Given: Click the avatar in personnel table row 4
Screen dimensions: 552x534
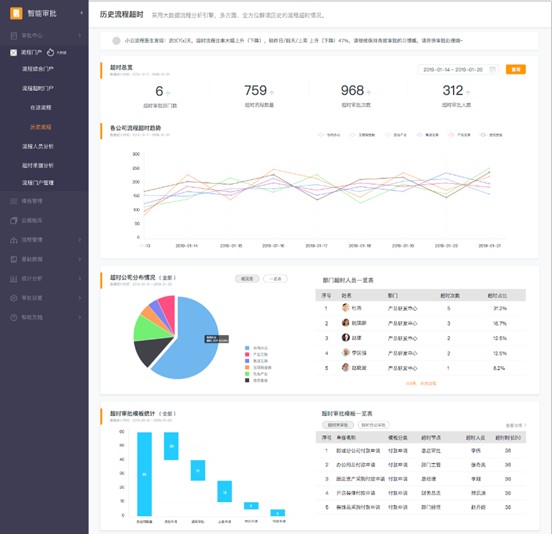Looking at the screenshot, I should 346,353.
